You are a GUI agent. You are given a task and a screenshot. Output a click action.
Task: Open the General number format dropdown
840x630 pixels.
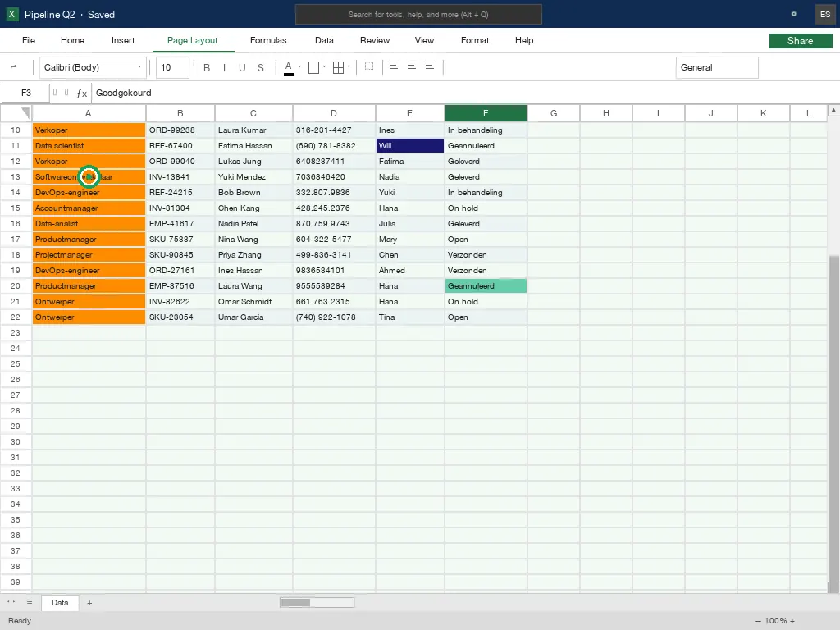(x=717, y=67)
